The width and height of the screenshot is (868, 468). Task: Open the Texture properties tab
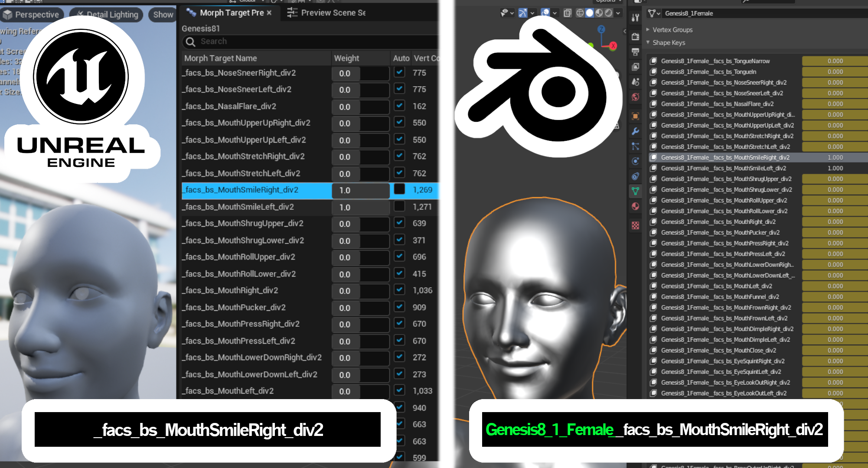tap(635, 225)
